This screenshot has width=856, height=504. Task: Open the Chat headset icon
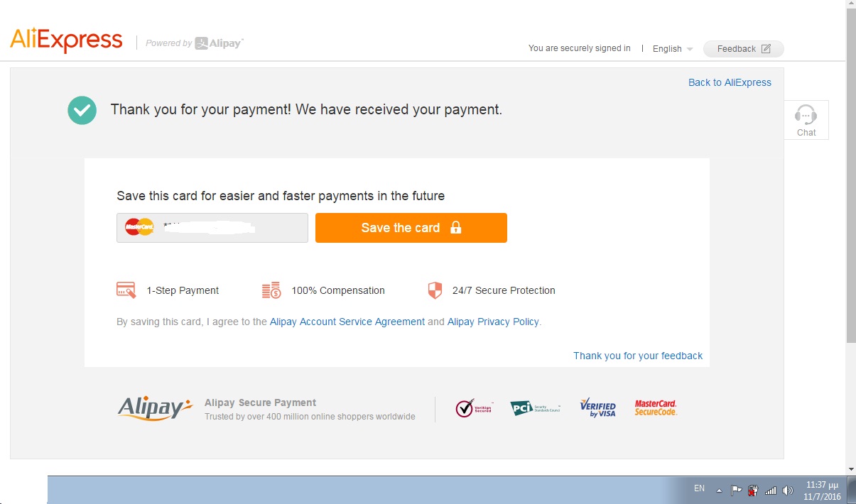[806, 114]
